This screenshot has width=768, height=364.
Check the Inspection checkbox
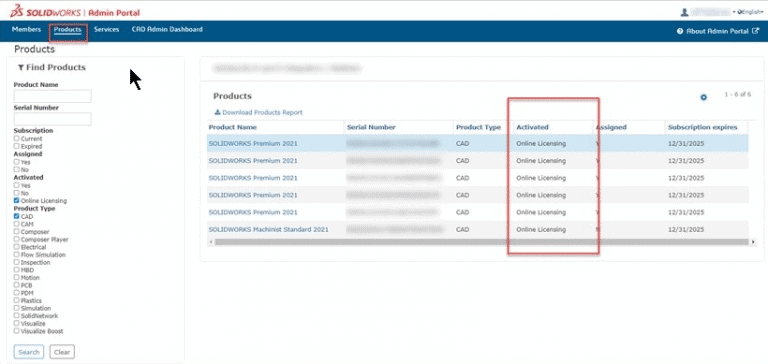pyautogui.click(x=17, y=262)
